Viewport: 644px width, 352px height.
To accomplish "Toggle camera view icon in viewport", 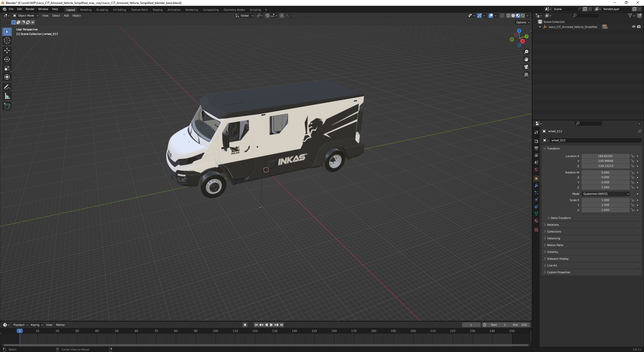I will [526, 67].
